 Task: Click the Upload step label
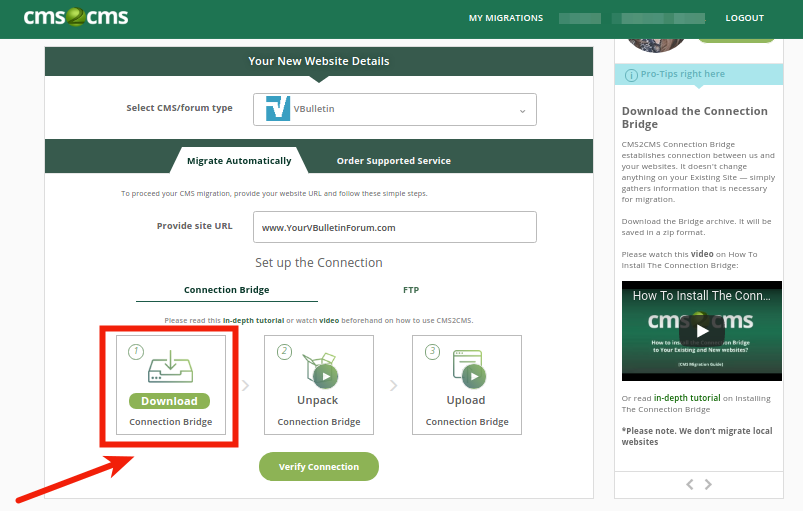click(x=466, y=400)
